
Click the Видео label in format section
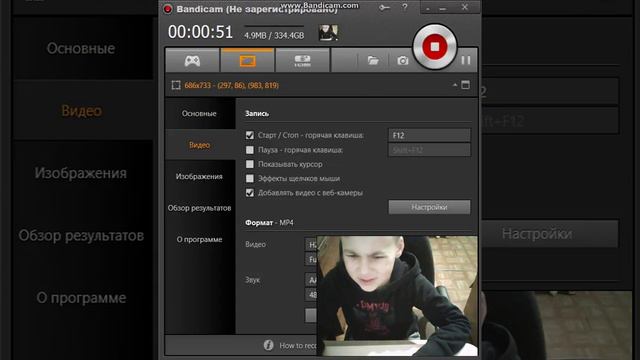(256, 244)
